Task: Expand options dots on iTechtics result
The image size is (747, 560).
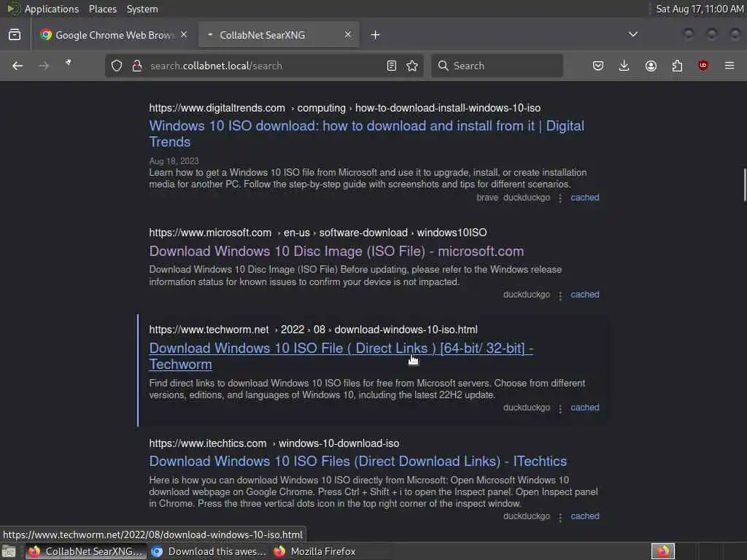Action: pyautogui.click(x=560, y=517)
